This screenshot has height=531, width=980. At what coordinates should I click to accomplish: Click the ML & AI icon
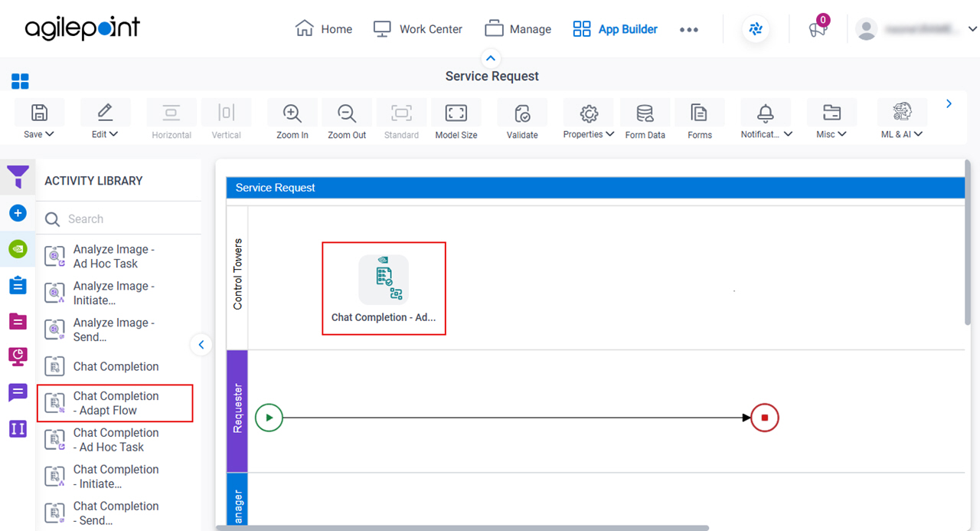click(x=902, y=112)
